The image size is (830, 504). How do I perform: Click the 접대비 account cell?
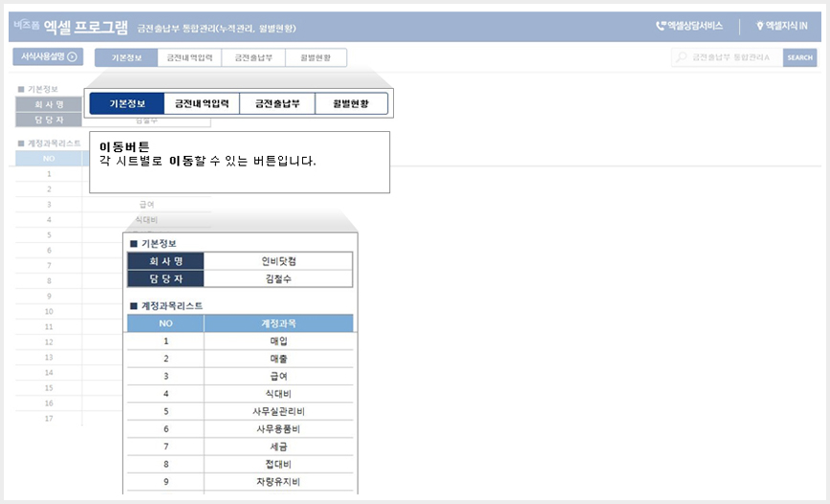pyautogui.click(x=278, y=464)
